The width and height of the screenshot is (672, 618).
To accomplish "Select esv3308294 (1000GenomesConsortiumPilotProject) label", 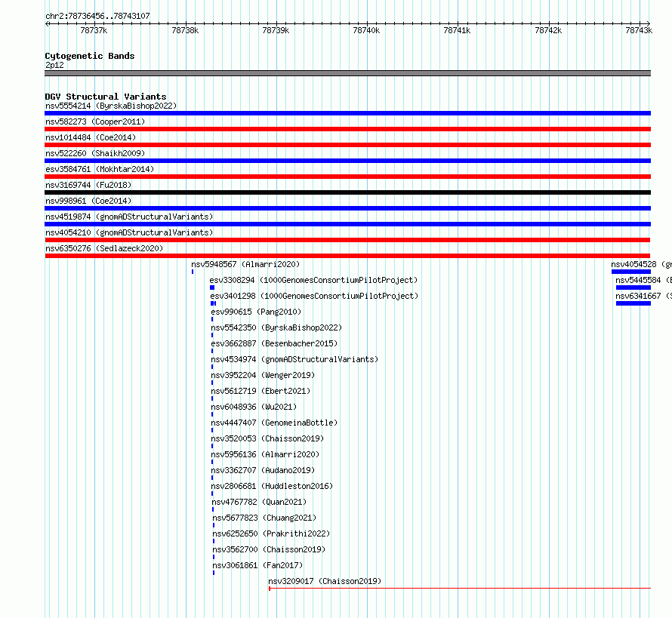I will pos(313,280).
